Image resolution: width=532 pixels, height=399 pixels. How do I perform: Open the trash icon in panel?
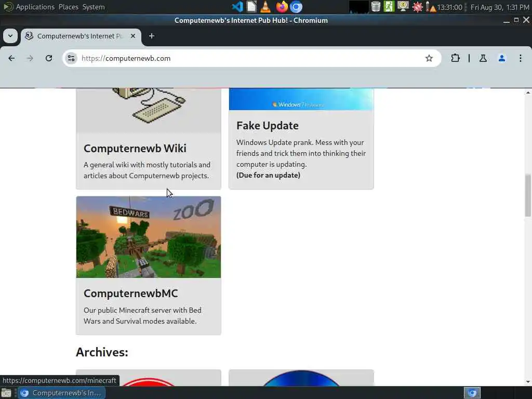376,7
